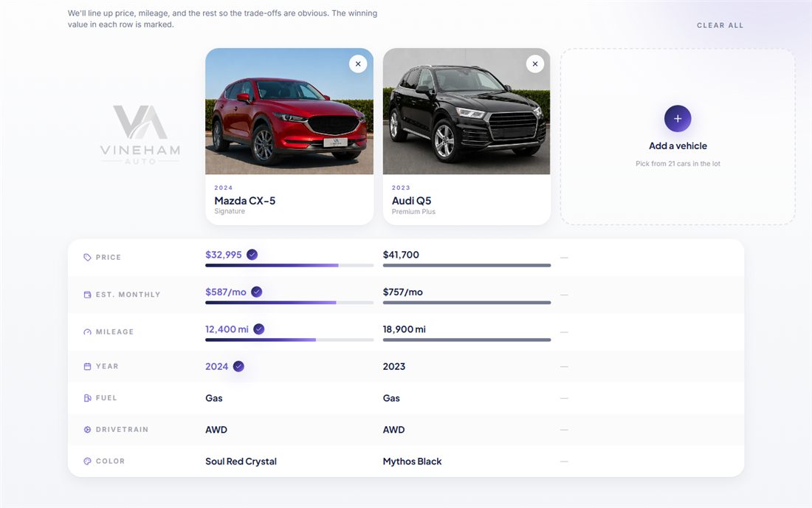The width and height of the screenshot is (812, 508).
Task: Click the Mazda CX-5 mileage bar
Action: pyautogui.click(x=289, y=340)
